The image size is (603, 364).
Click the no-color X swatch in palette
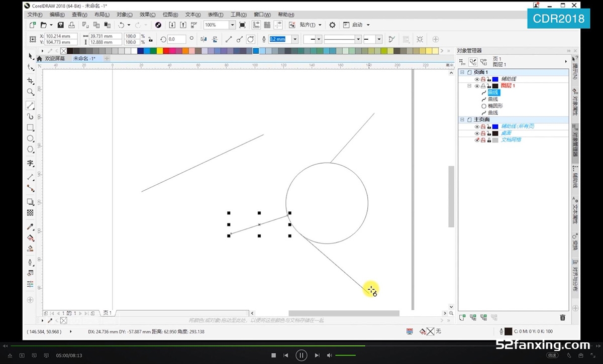[x=63, y=51]
